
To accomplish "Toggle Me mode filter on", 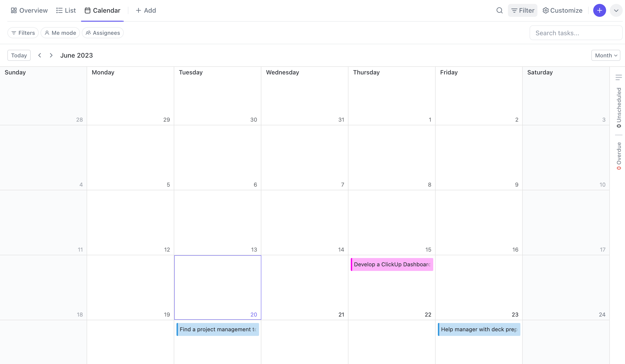I will pyautogui.click(x=60, y=32).
